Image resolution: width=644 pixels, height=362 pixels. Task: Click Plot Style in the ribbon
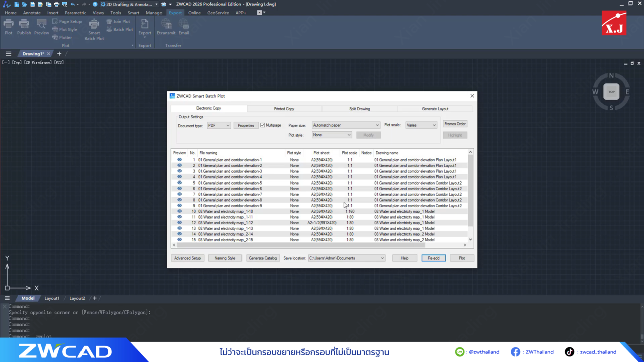click(x=65, y=30)
